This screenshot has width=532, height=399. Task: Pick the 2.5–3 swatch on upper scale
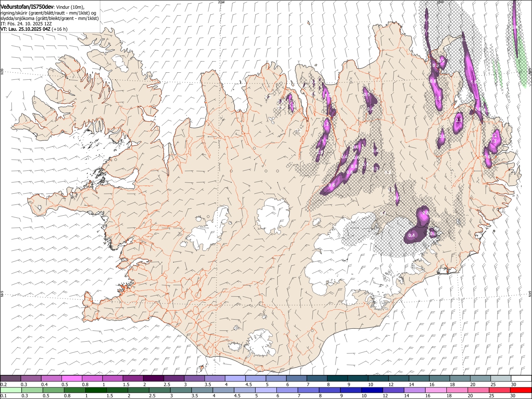click(173, 378)
